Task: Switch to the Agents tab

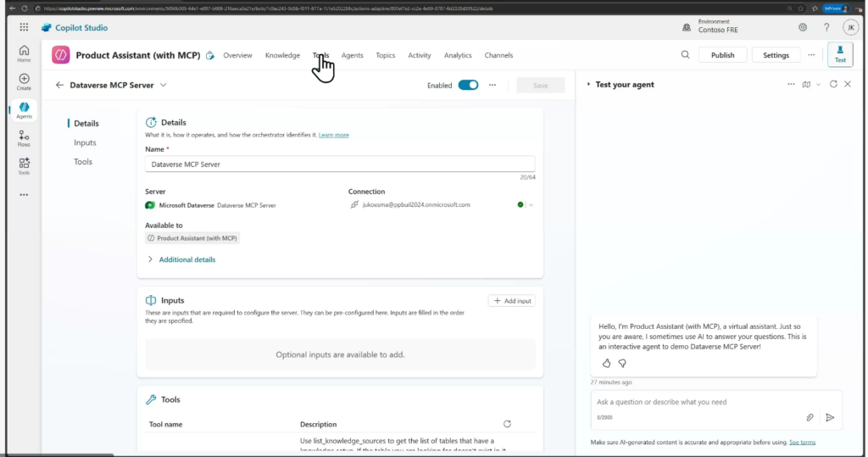Action: (352, 55)
